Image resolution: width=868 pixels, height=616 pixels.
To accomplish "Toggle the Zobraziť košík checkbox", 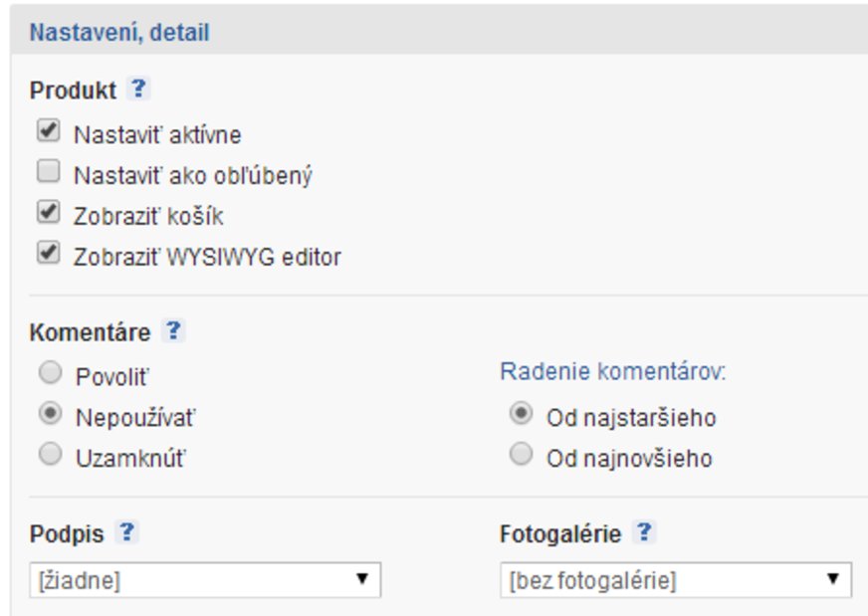I will (48, 214).
